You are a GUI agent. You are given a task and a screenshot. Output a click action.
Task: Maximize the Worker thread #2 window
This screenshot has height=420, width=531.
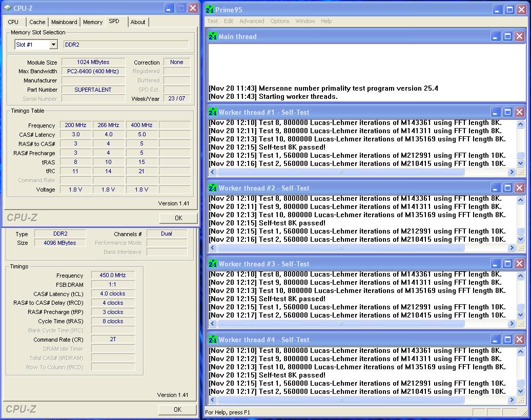507,188
